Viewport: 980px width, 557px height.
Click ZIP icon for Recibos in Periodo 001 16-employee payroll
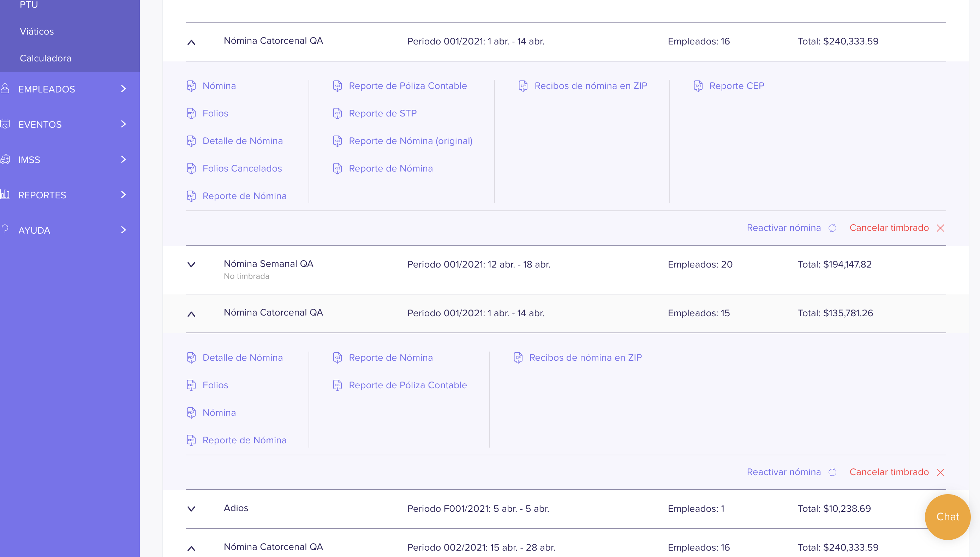pos(523,86)
